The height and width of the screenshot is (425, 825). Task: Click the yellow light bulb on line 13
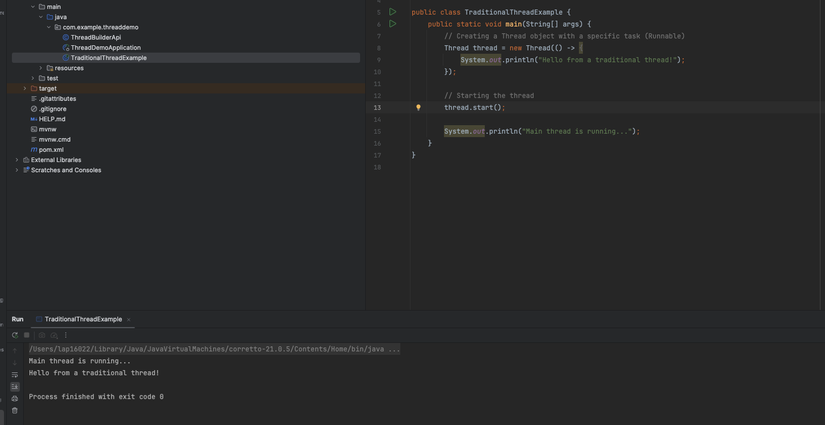coord(418,107)
